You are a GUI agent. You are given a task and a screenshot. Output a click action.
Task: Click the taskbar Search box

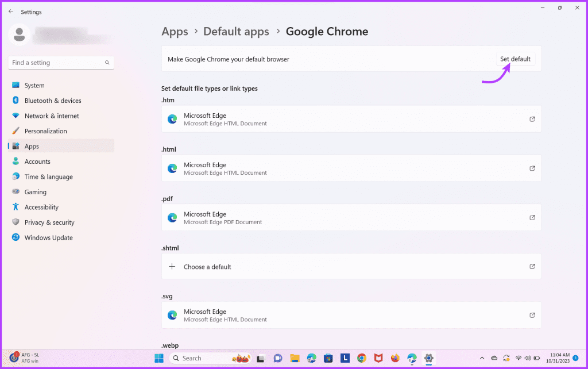[210, 358]
